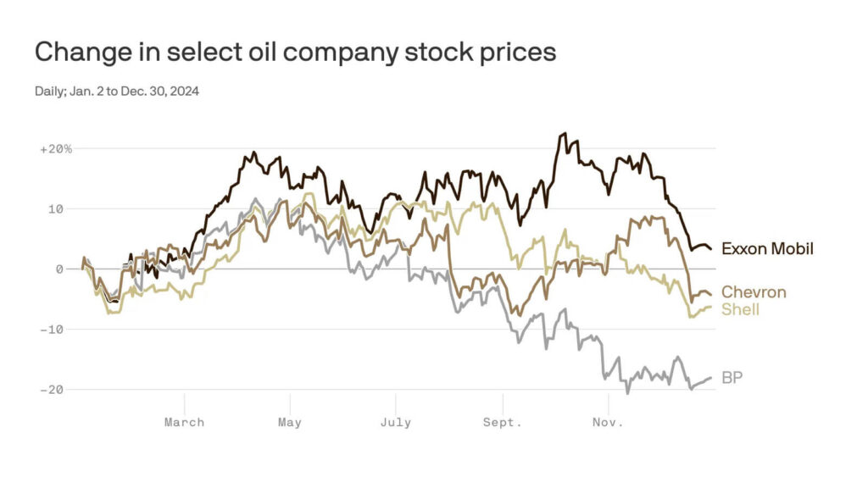Click the Sept. x-axis label
The image size is (868, 488).
coord(504,422)
